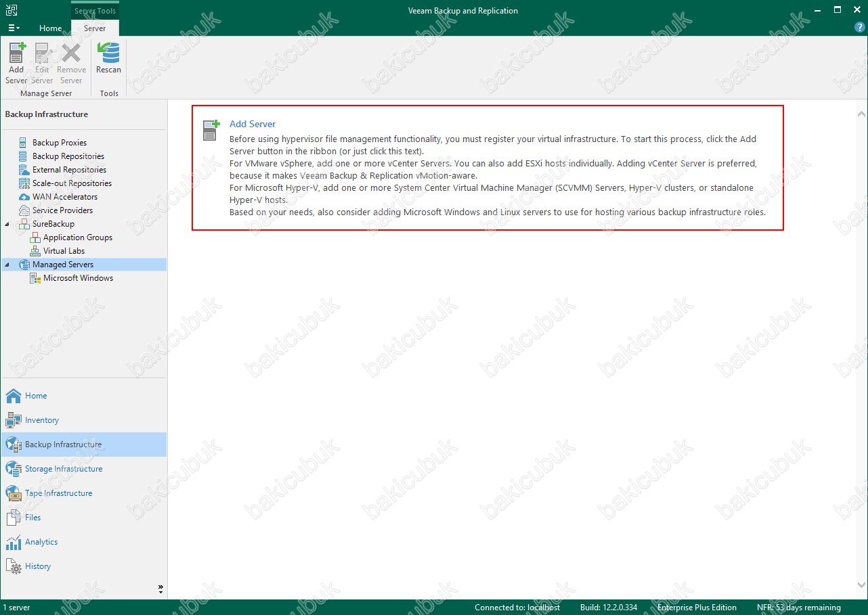Click the Application Groups icon
Image resolution: width=868 pixels, height=615 pixels.
[35, 237]
